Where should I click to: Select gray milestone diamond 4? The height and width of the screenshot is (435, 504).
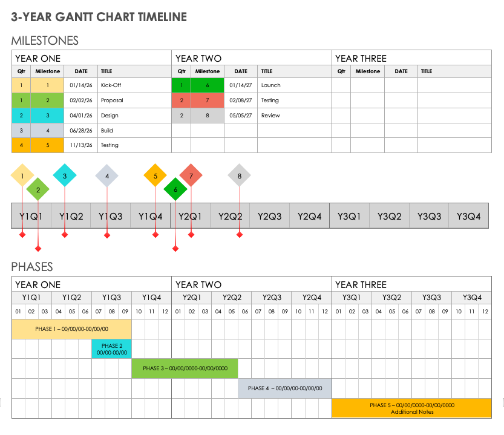point(107,175)
